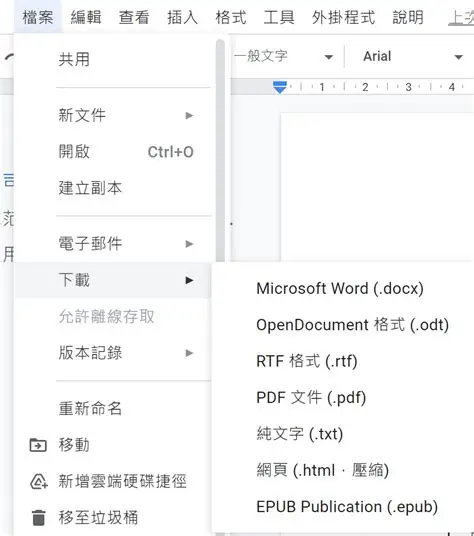Screen dimensions: 474x536
Task: Expand the 版本記錄 submenu
Action: tap(113, 353)
